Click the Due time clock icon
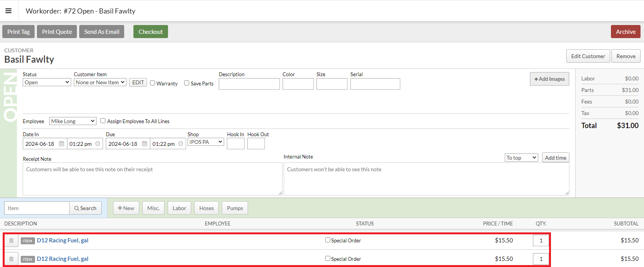The image size is (644, 267). [x=181, y=144]
